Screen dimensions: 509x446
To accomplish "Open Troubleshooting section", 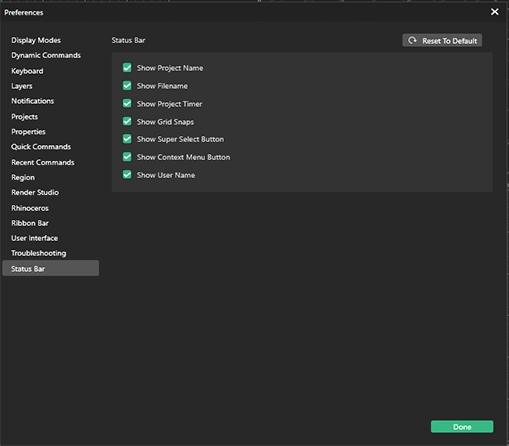I will tap(39, 253).
